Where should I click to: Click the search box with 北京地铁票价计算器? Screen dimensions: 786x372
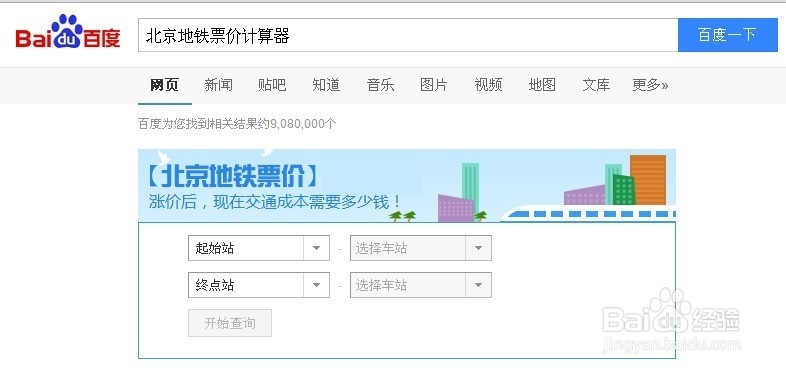pyautogui.click(x=408, y=35)
